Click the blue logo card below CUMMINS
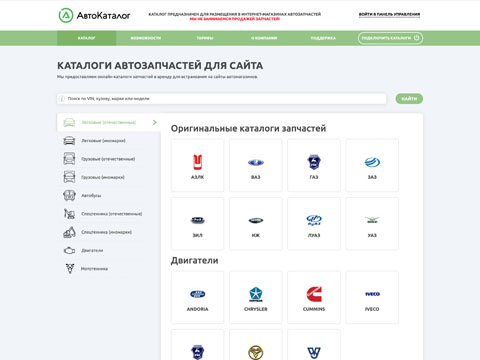This screenshot has height=360, width=480. [314, 345]
